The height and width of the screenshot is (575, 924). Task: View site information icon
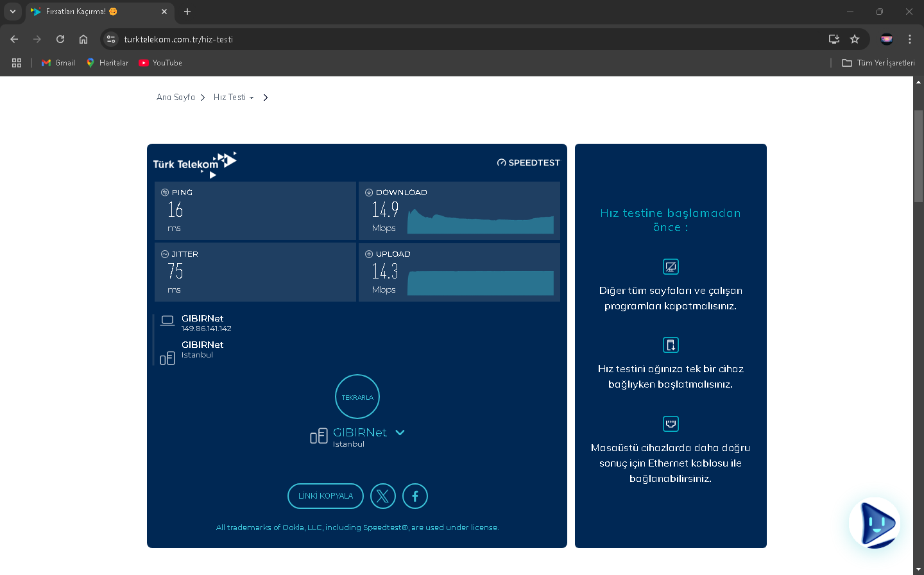tap(111, 39)
